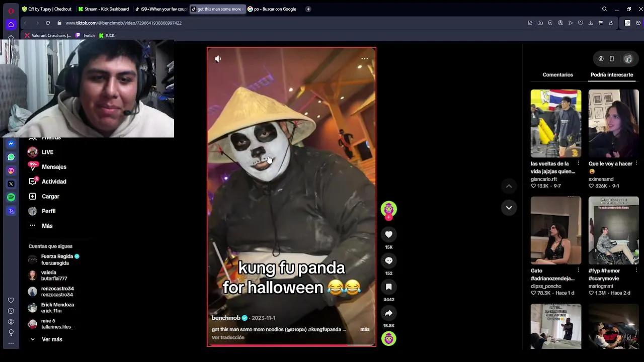This screenshot has width=644, height=362.
Task: Open a new browser tab
Action: 308,9
